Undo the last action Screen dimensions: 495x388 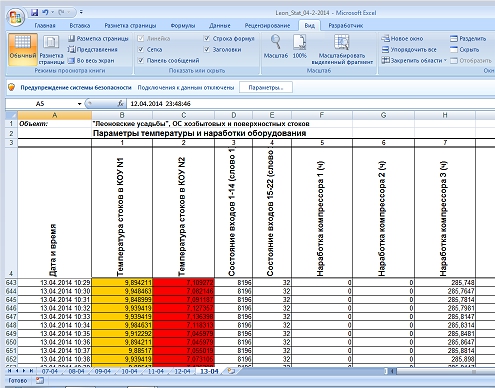point(45,13)
